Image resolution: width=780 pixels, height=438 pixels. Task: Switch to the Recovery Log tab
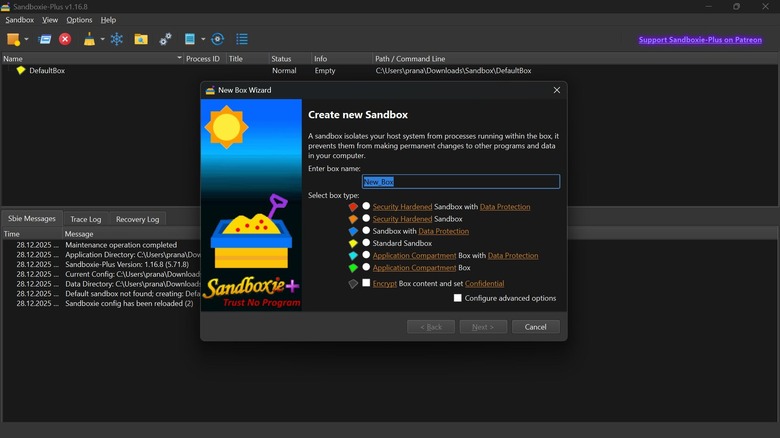point(137,219)
